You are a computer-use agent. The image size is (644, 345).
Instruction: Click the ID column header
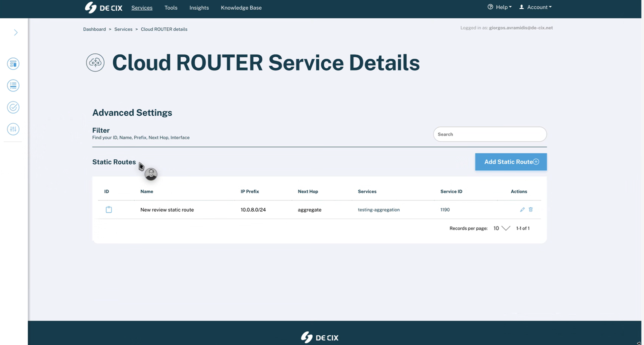pyautogui.click(x=107, y=191)
